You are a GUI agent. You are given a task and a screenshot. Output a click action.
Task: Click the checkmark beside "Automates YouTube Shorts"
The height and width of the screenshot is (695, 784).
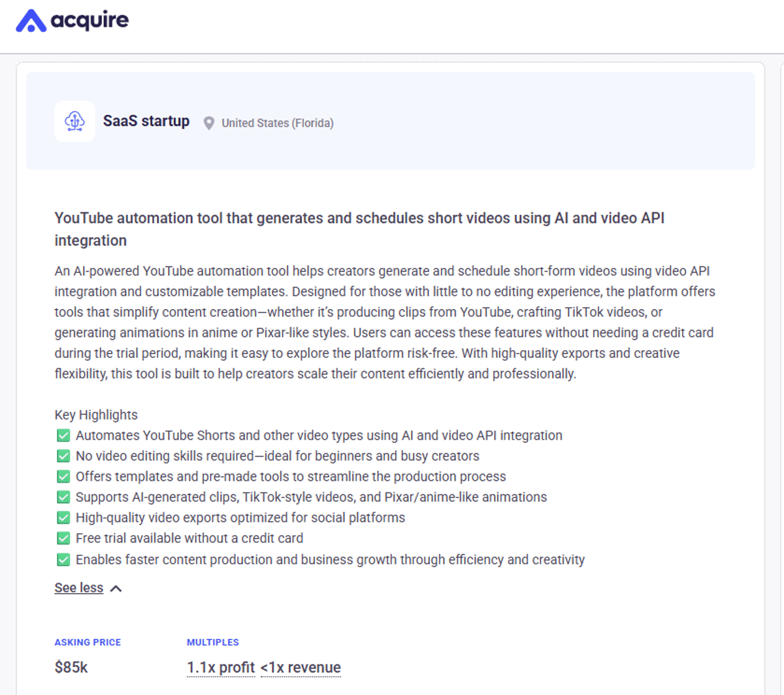[x=63, y=434]
